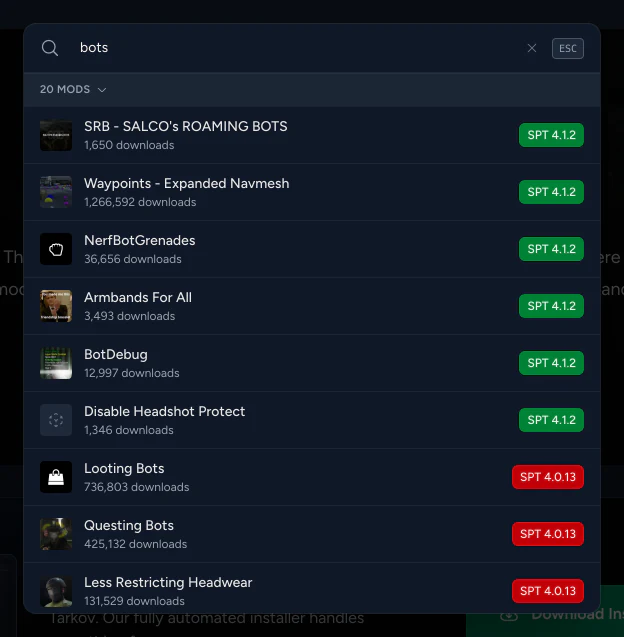Click '3,493 downloads' text
The image size is (624, 637).
click(x=129, y=316)
